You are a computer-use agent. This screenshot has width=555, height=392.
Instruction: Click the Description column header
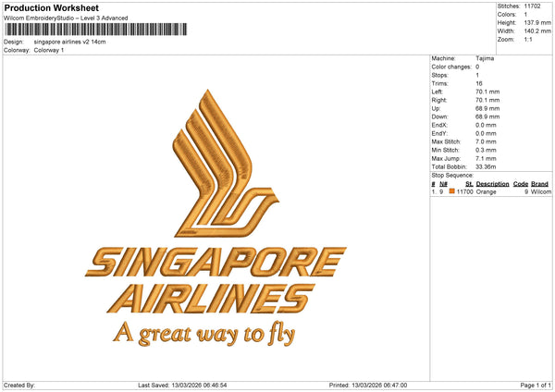point(492,184)
